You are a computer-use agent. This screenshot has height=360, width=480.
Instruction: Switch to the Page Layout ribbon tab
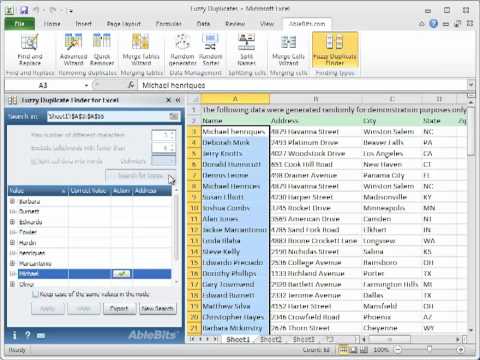click(x=124, y=24)
